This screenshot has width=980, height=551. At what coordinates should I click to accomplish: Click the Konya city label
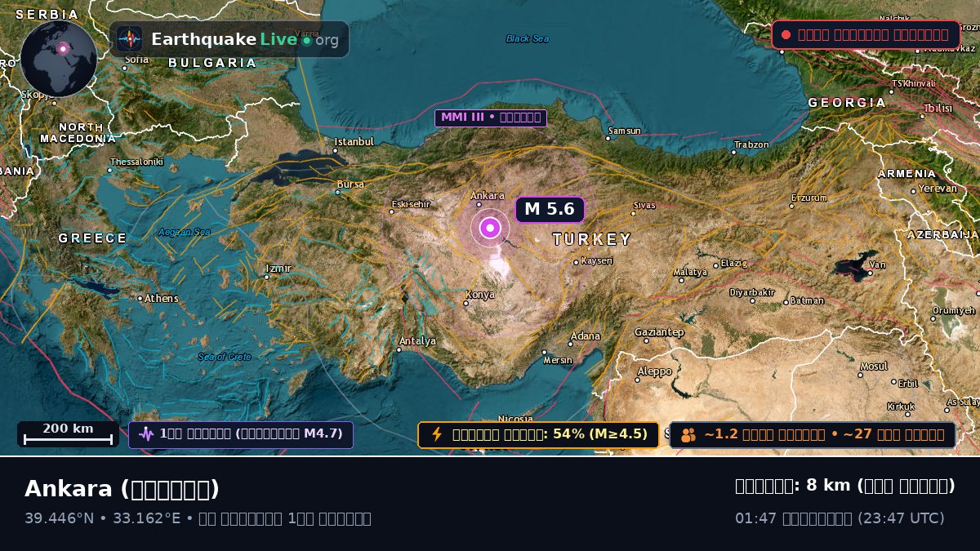480,295
